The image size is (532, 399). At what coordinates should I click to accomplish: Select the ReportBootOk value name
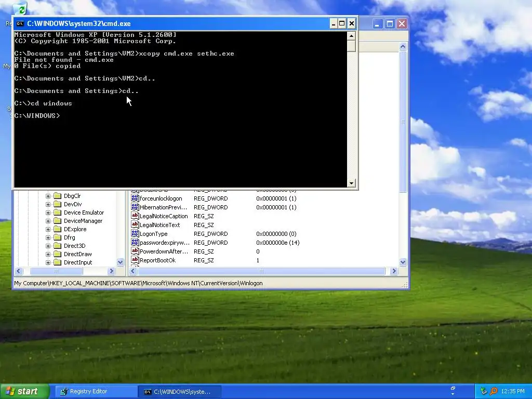pos(158,260)
